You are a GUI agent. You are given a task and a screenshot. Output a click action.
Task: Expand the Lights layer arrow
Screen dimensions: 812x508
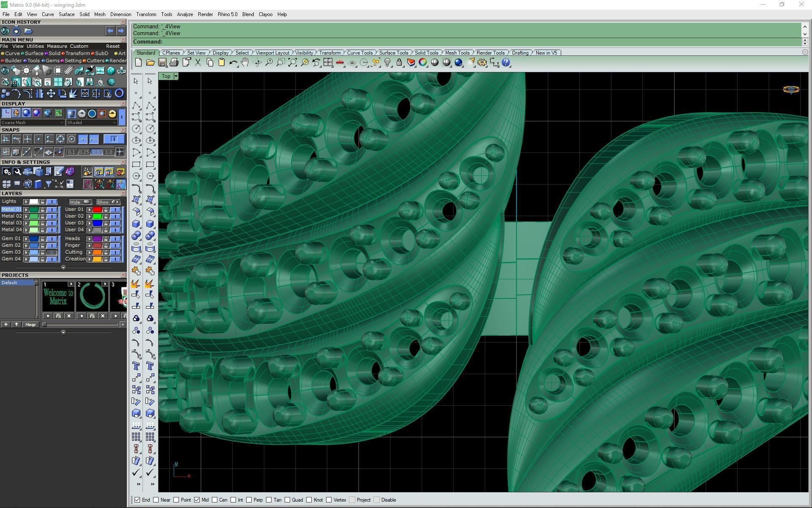coord(26,202)
